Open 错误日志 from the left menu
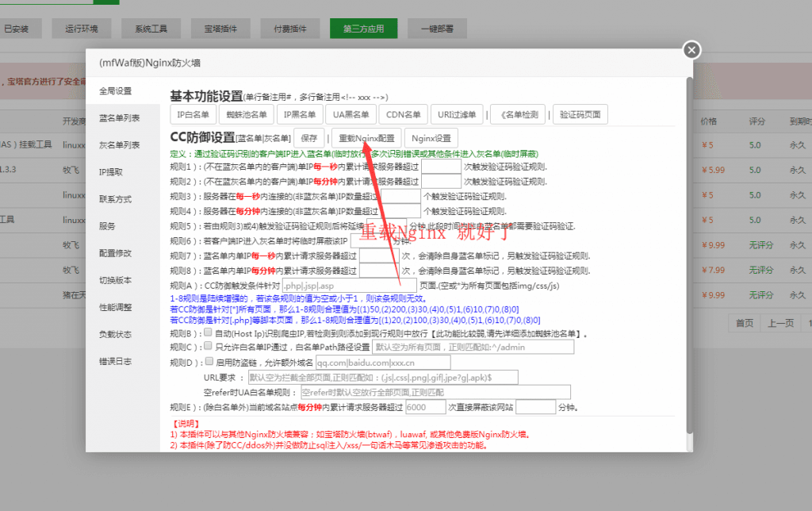Image resolution: width=812 pixels, height=511 pixels. (x=115, y=361)
